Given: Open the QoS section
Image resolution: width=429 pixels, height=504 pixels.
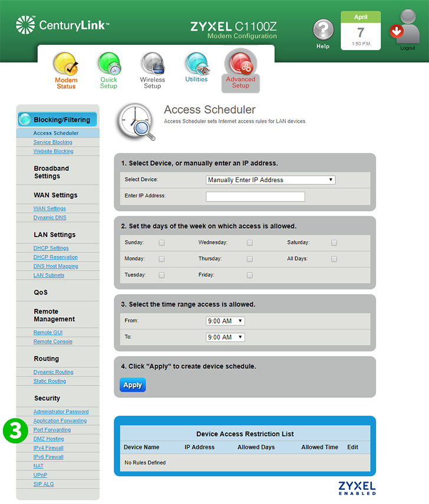Looking at the screenshot, I should 41,292.
